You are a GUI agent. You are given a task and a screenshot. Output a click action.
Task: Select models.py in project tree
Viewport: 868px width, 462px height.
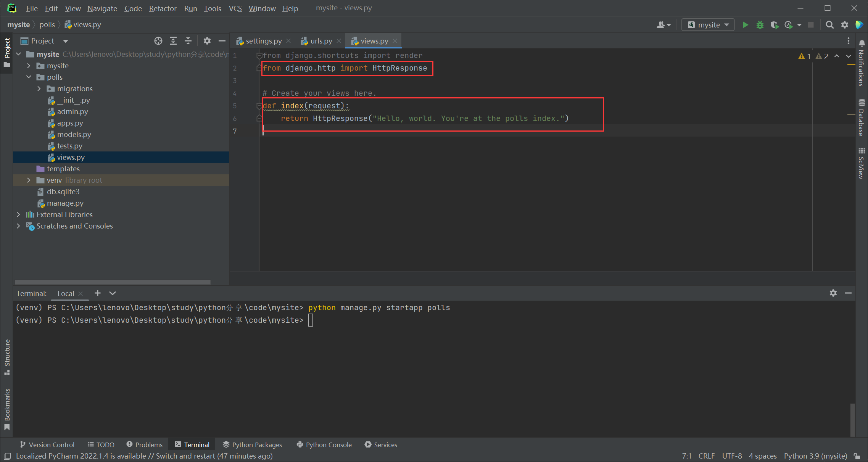74,134
